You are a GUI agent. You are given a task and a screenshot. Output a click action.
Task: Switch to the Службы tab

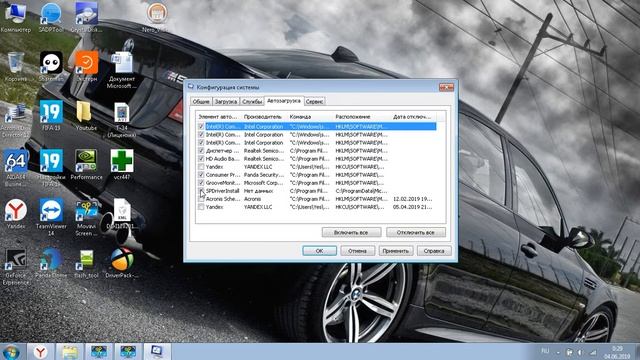[252, 101]
